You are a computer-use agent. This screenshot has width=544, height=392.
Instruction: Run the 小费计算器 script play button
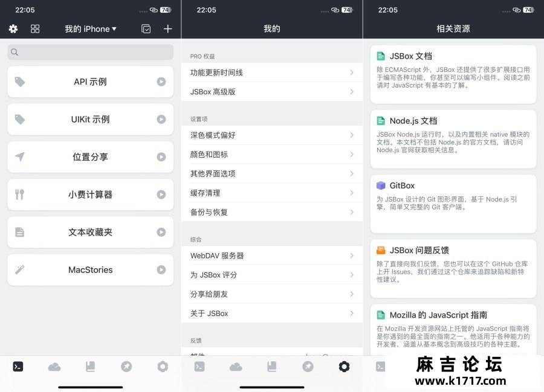click(161, 194)
